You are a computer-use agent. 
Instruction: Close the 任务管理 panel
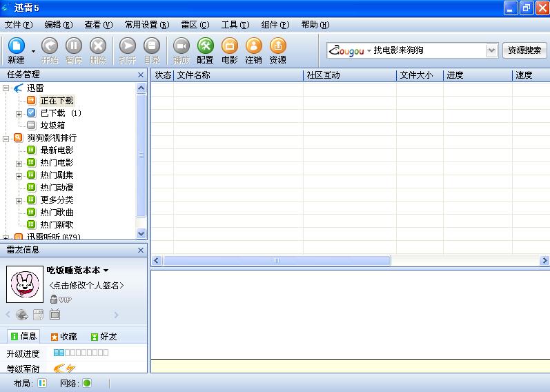point(141,75)
